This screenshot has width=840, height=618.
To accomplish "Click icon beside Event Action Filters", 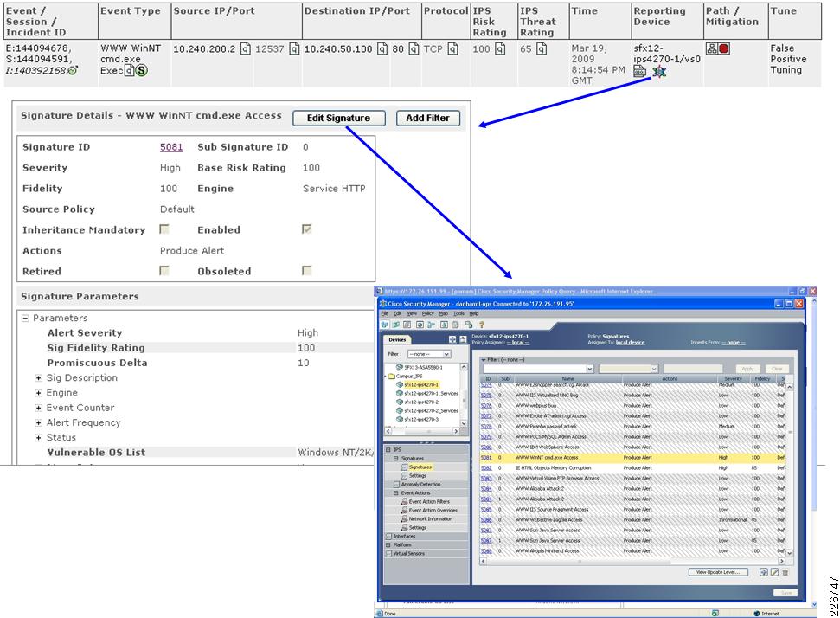I will [405, 502].
